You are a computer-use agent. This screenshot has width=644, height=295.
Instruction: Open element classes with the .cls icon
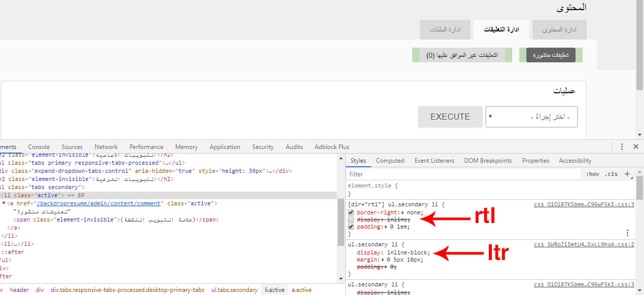point(611,174)
